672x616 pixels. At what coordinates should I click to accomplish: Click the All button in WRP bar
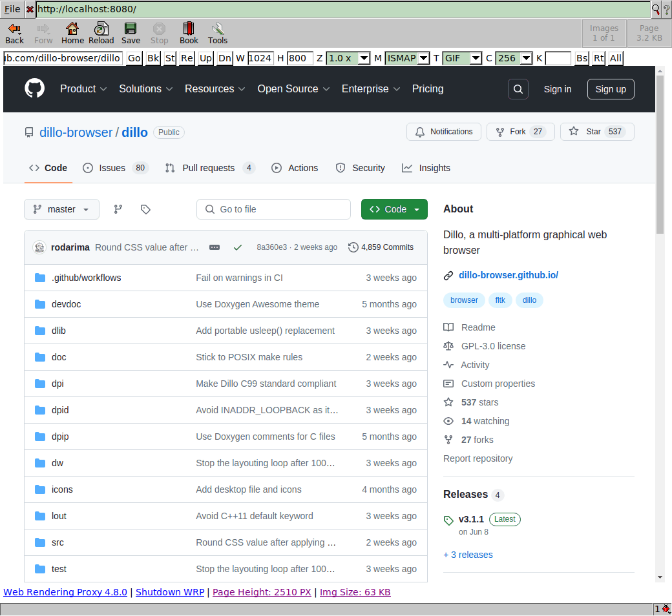coord(616,58)
